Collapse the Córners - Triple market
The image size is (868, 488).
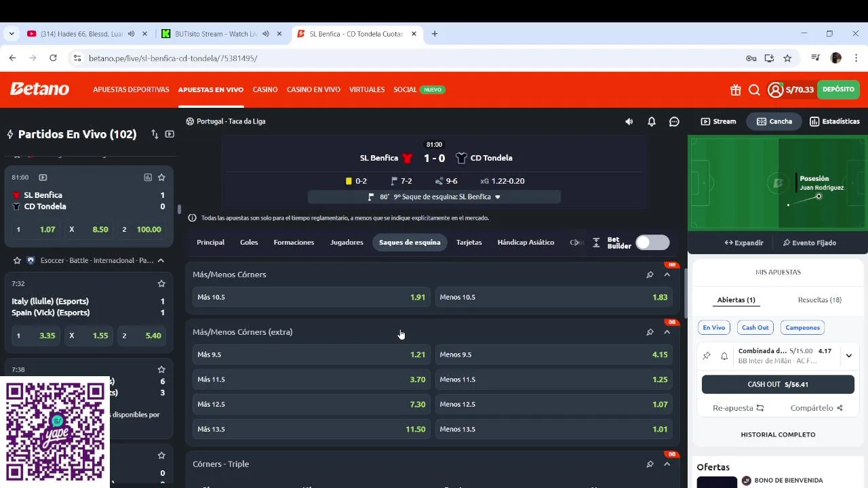click(x=667, y=464)
